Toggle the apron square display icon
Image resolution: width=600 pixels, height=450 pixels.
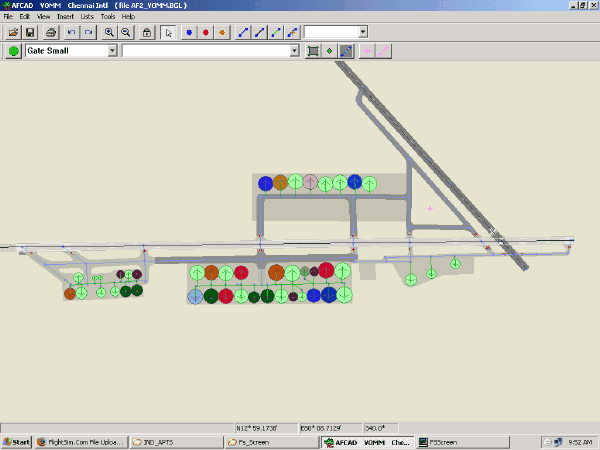click(x=313, y=50)
